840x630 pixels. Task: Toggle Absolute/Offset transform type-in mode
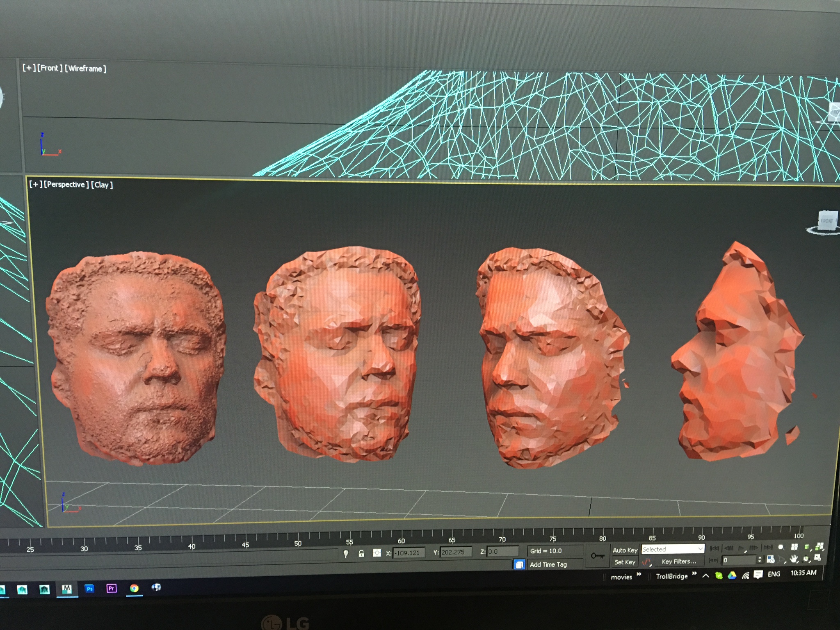click(x=377, y=553)
